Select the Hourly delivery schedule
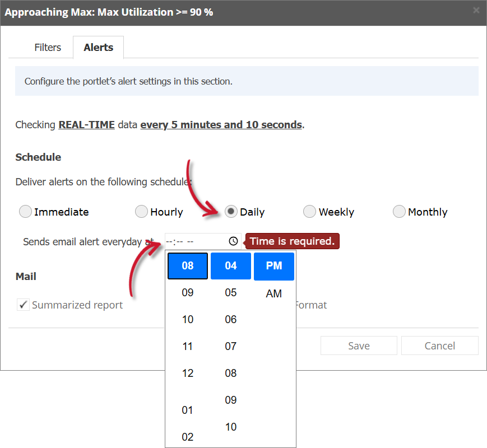 pos(141,212)
